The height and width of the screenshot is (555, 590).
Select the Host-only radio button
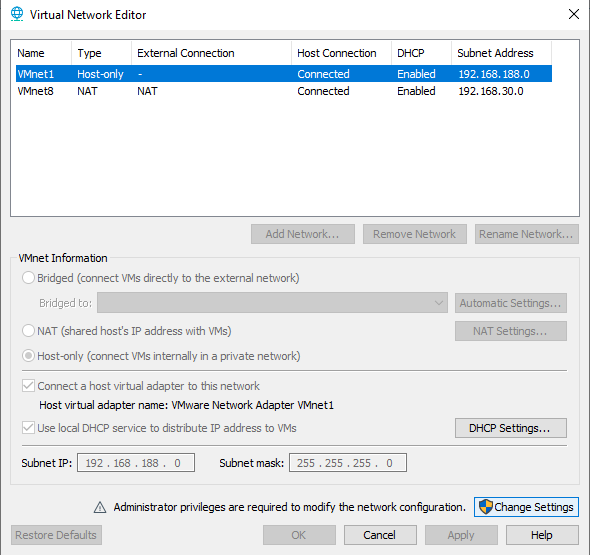point(28,356)
